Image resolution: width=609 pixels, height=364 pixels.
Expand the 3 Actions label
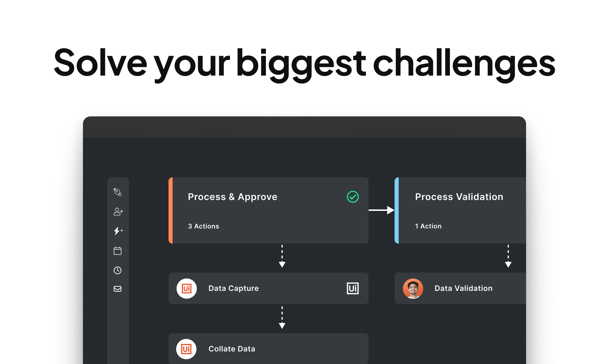tap(204, 226)
